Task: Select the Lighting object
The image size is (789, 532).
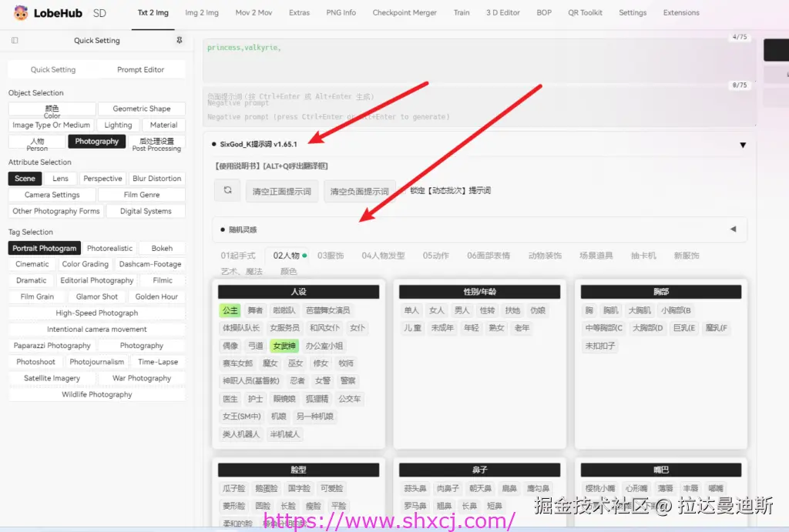Action: pyautogui.click(x=118, y=125)
